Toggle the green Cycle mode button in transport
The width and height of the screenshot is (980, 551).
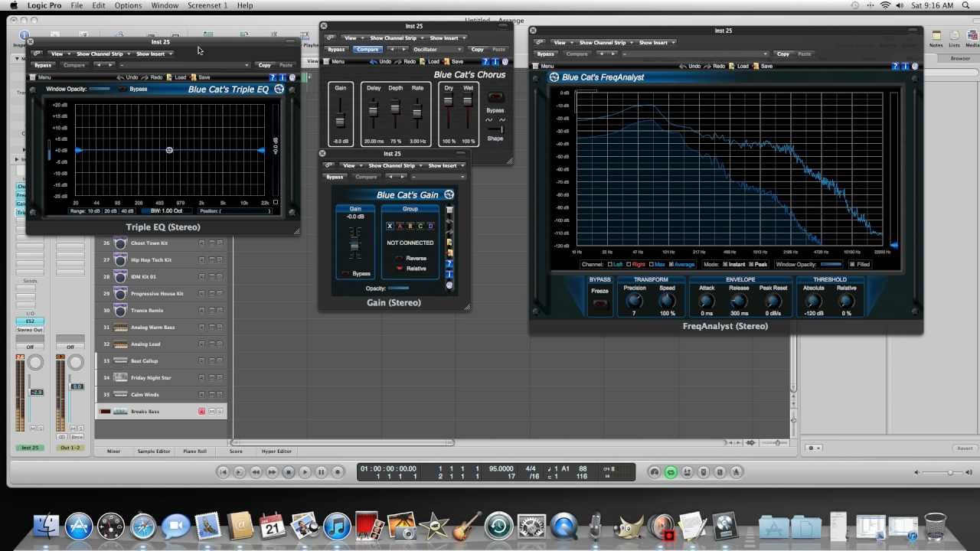[x=671, y=472]
